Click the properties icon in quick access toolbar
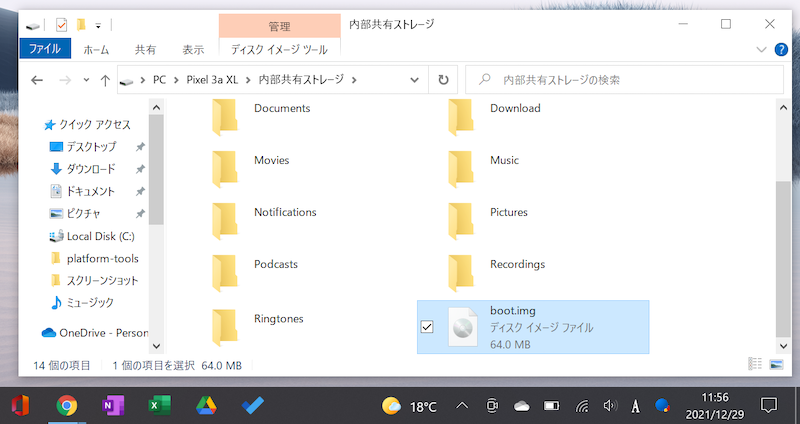Viewport: 800px width, 424px height. [62, 23]
